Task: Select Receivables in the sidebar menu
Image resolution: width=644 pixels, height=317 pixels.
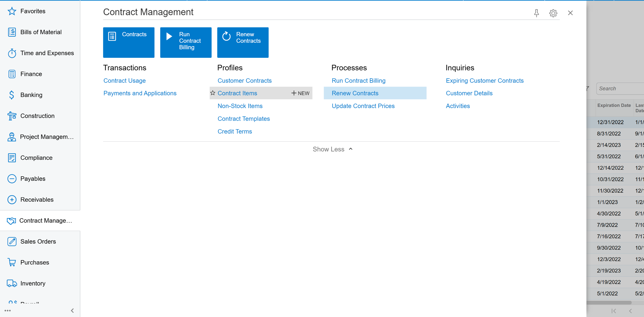Action: (x=37, y=200)
